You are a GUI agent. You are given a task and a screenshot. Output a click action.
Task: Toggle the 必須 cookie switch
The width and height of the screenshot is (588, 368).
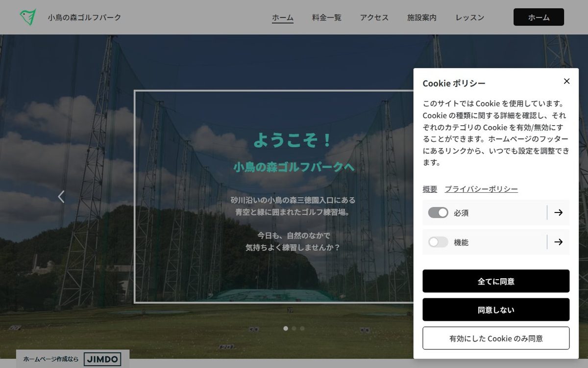[x=438, y=212]
